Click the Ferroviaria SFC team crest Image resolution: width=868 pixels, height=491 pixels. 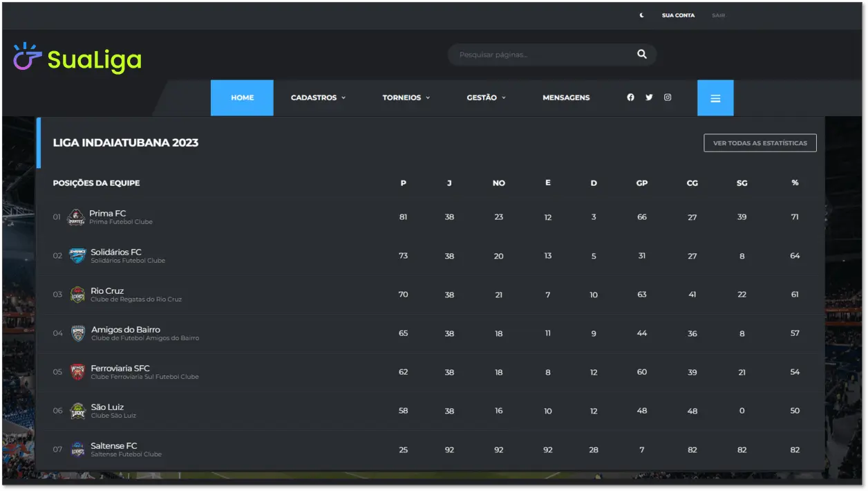[x=77, y=373]
